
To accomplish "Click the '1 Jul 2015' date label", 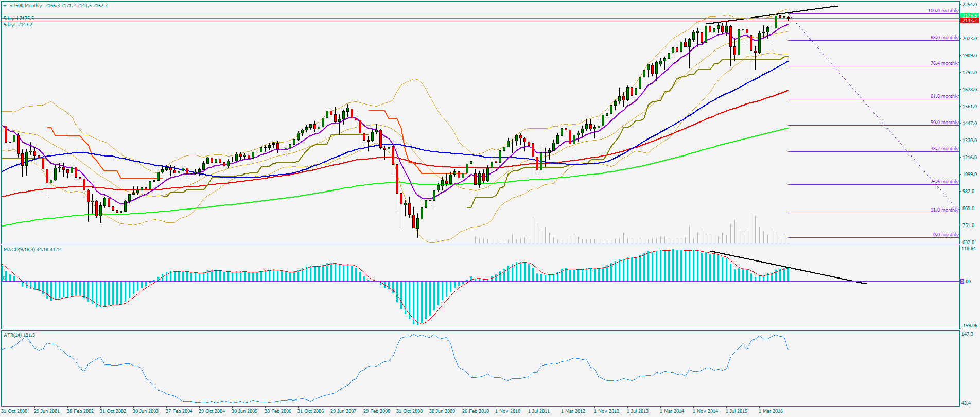I will click(x=737, y=411).
